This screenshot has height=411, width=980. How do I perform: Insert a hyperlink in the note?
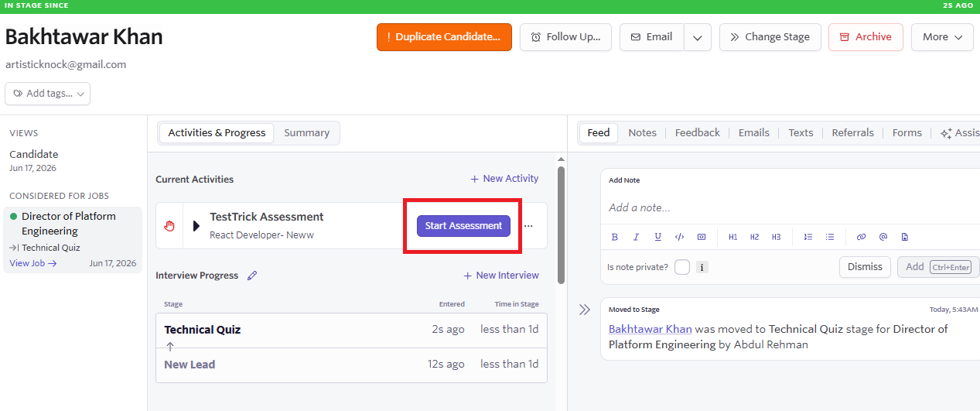[861, 237]
